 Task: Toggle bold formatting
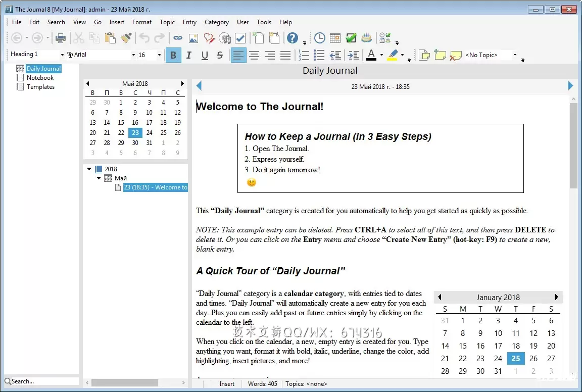(x=173, y=55)
